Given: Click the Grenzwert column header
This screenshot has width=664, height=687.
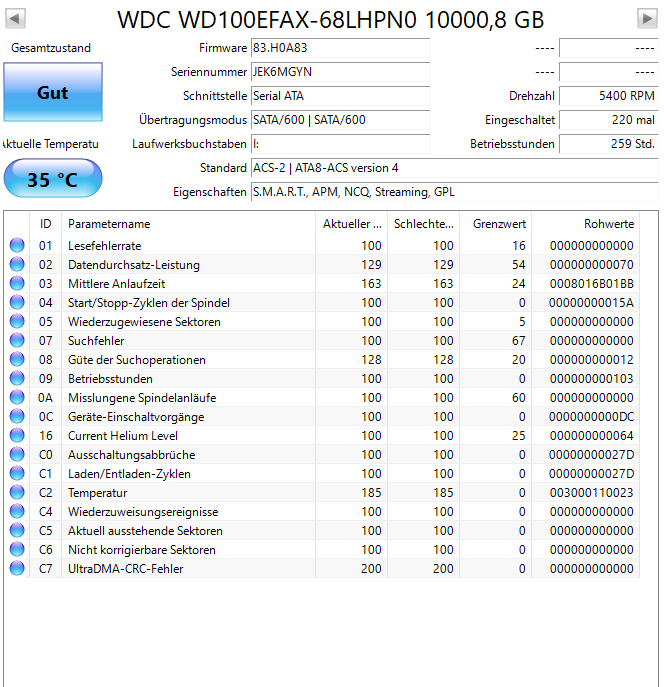Looking at the screenshot, I should (496, 224).
